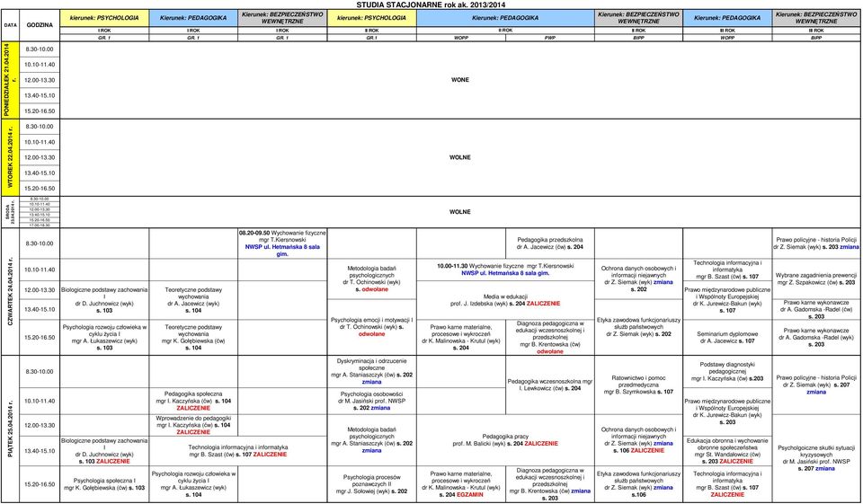
Task: Click "Ochrona danych osobowych" s. 106 ZALICZENIE cell
Action: (x=638, y=439)
